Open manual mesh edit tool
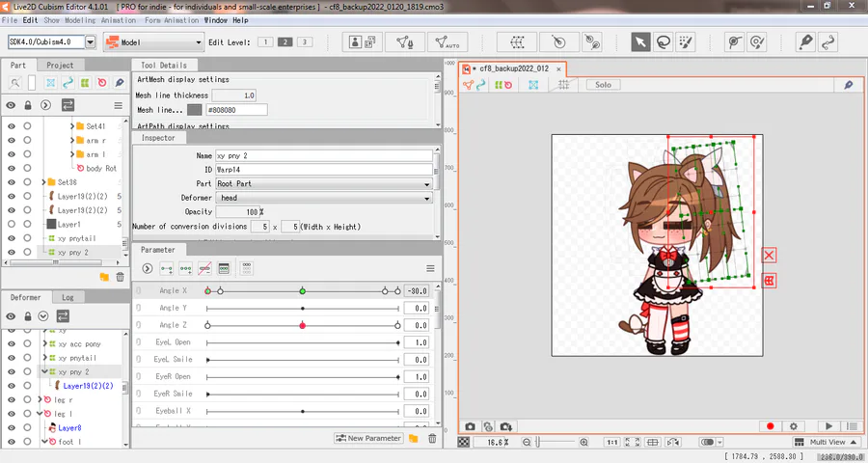The image size is (868, 463). coord(405,42)
